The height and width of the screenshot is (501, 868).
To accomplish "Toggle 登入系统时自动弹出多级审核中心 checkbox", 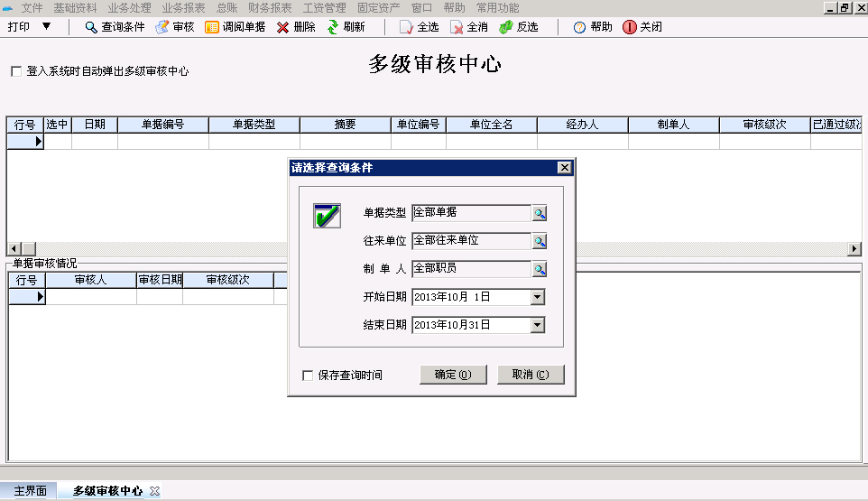I will pos(16,71).
